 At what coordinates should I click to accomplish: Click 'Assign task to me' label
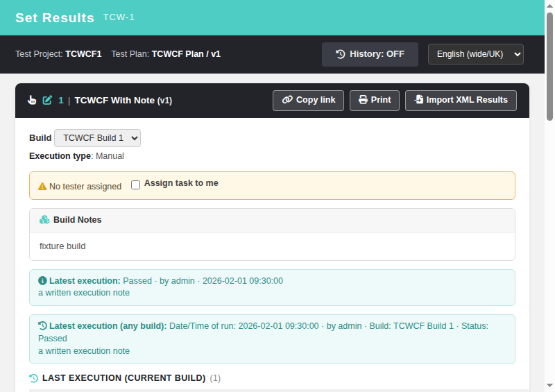[x=181, y=183]
